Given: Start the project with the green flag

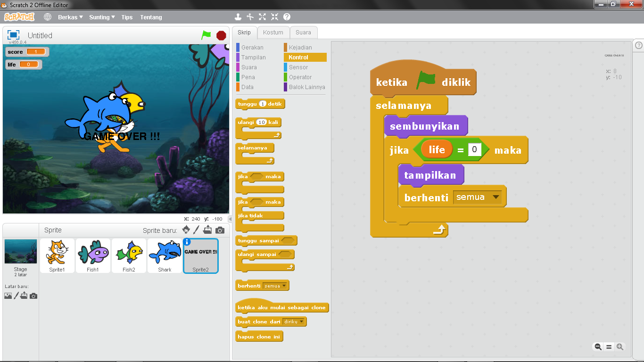Looking at the screenshot, I should click(x=205, y=35).
